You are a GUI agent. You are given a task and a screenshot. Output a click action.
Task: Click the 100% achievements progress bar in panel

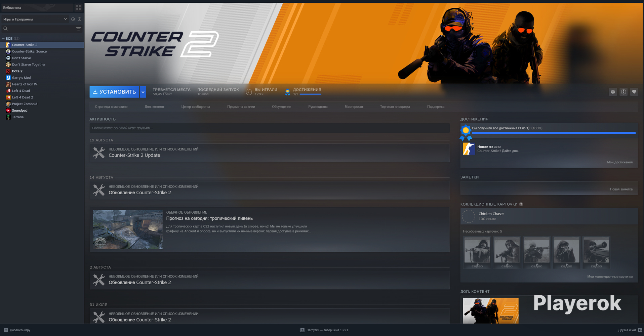tap(554, 133)
